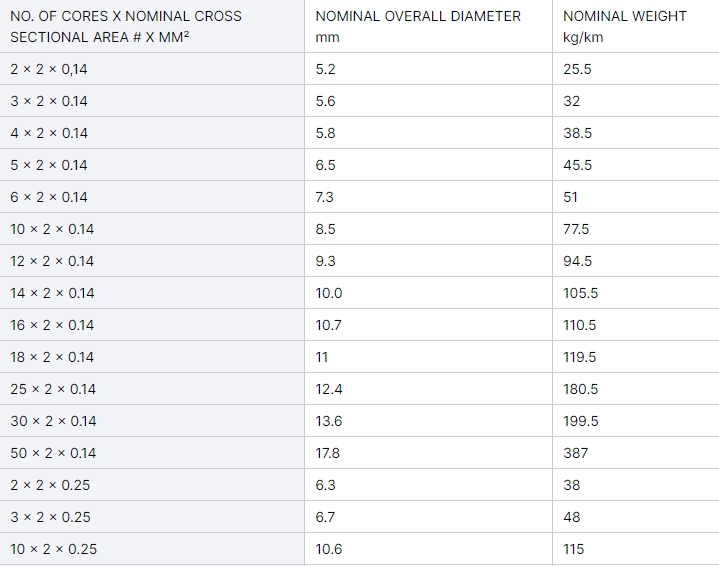Click the 10.7 diameter value

328,325
